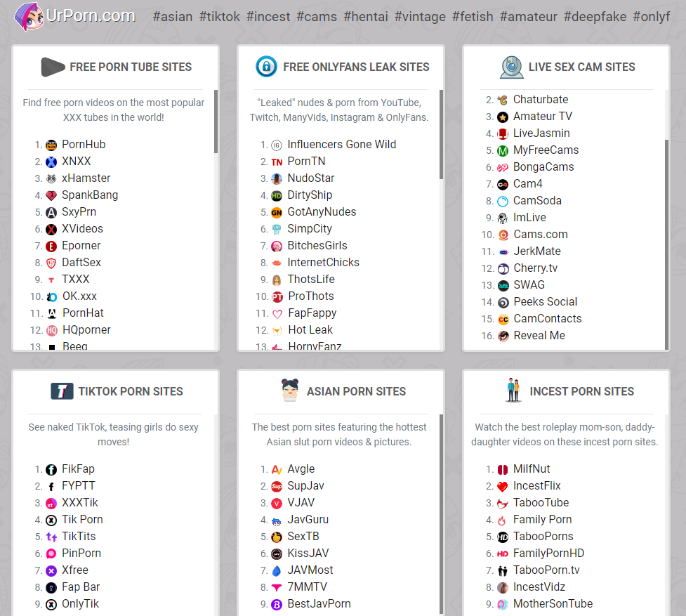Open the #amateur hashtag category
This screenshot has height=616, width=686.
[529, 17]
